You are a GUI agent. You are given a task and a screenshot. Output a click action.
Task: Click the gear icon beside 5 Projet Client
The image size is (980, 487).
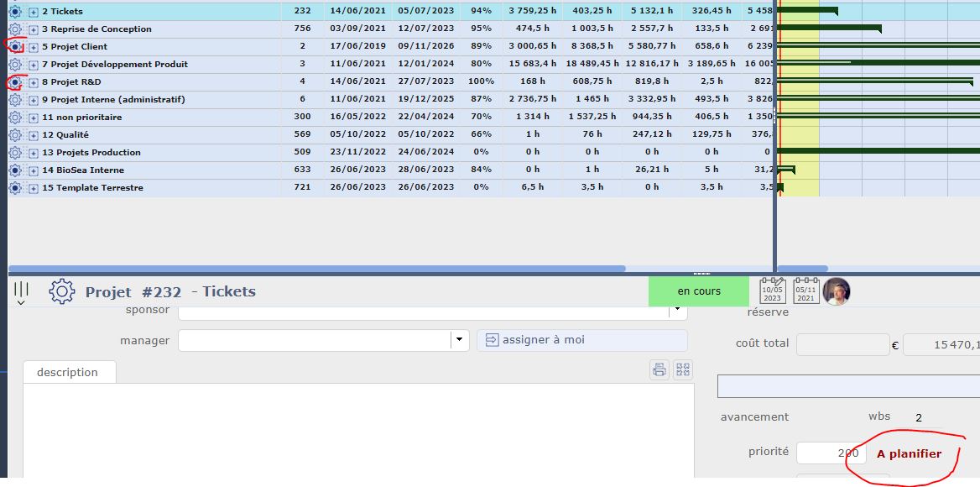click(15, 47)
